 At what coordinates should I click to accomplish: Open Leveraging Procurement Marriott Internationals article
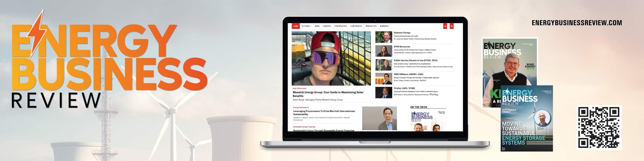[324, 113]
